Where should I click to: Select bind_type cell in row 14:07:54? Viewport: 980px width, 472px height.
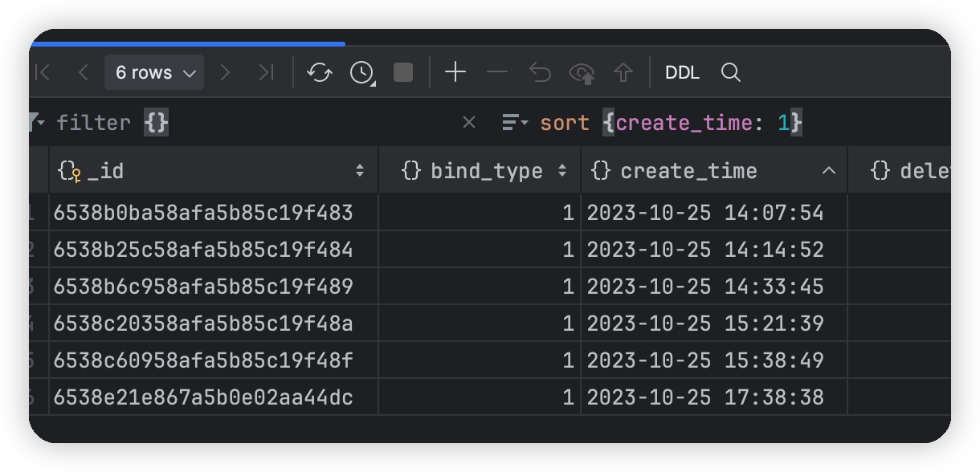[x=480, y=213]
